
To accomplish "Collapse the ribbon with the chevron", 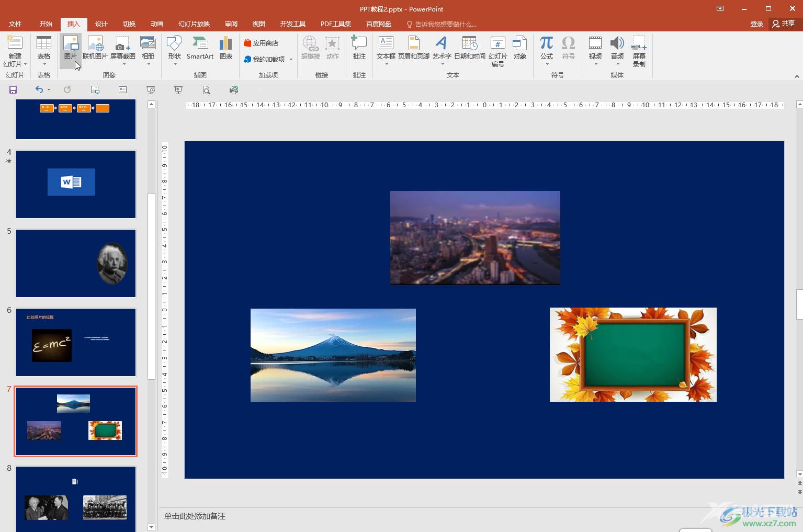I will pyautogui.click(x=797, y=76).
